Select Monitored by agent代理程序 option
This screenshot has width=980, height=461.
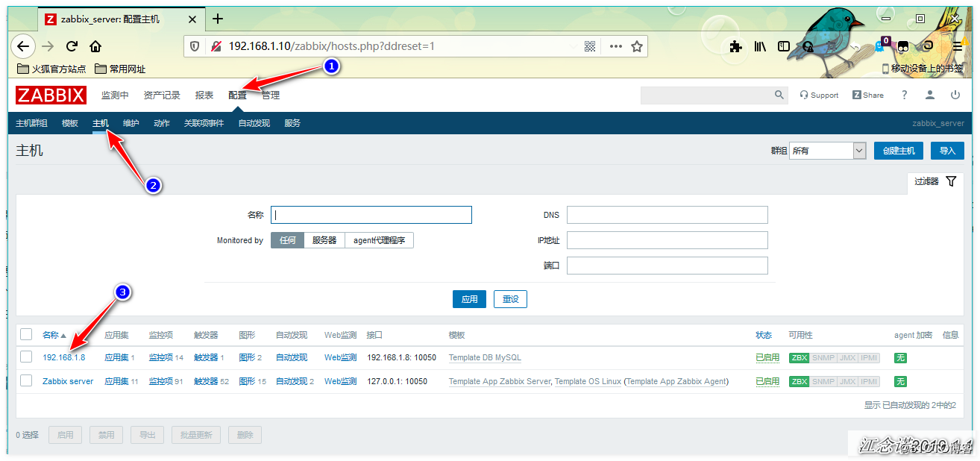point(379,240)
